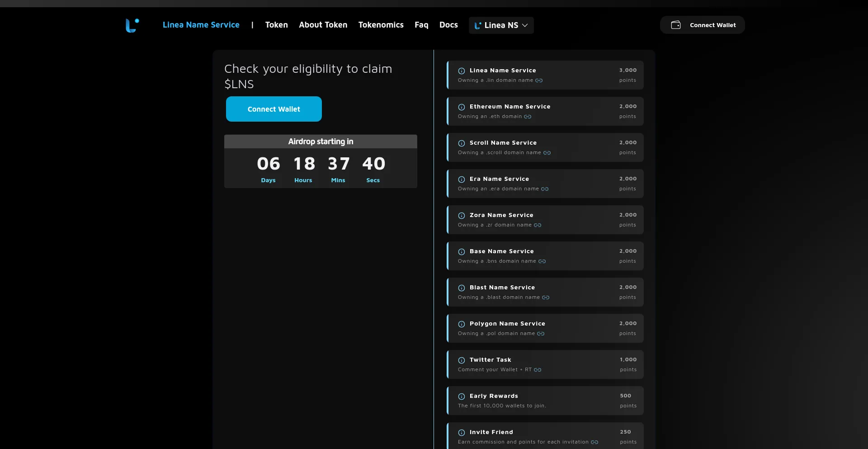Image resolution: width=868 pixels, height=449 pixels.
Task: Click info icon beside Linea Name Service
Action: tap(462, 71)
